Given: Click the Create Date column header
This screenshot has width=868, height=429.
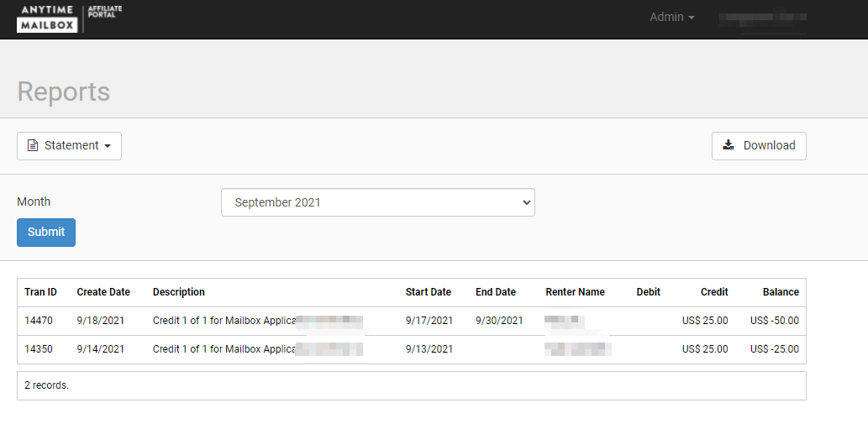Looking at the screenshot, I should [x=103, y=292].
